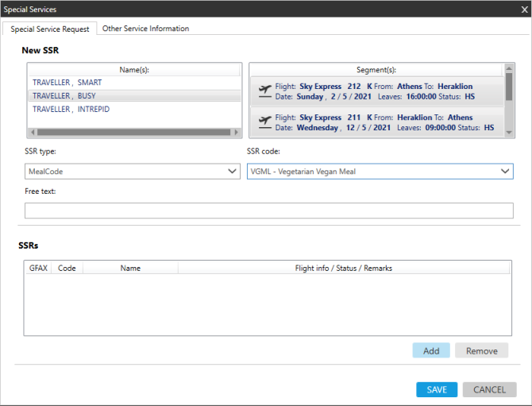Click the GFAX column header
The width and height of the screenshot is (532, 406).
click(37, 268)
